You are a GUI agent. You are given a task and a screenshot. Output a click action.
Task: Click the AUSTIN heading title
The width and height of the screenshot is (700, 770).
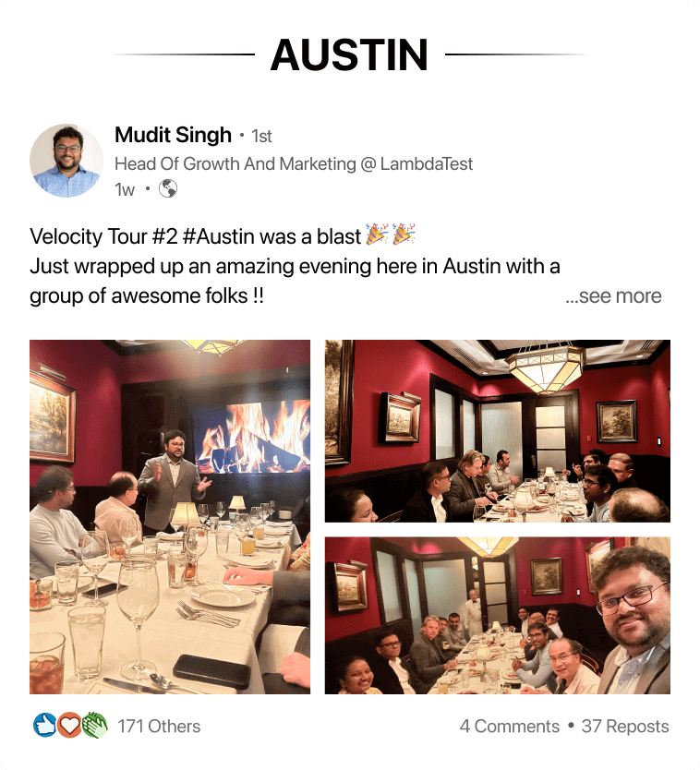coord(349,54)
